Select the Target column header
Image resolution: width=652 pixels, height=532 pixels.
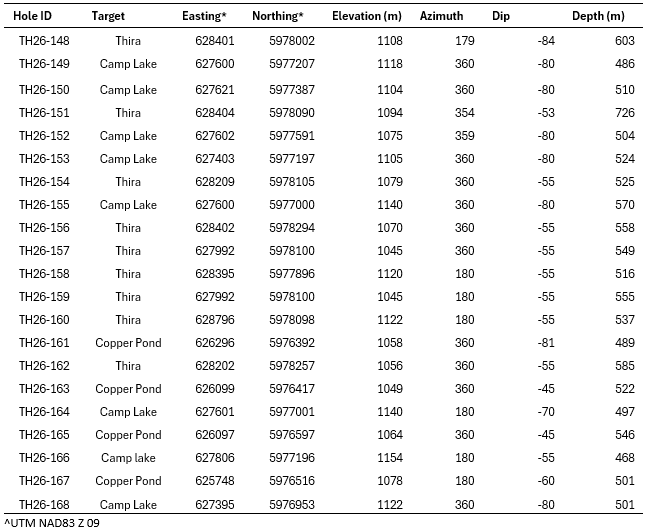click(x=108, y=16)
